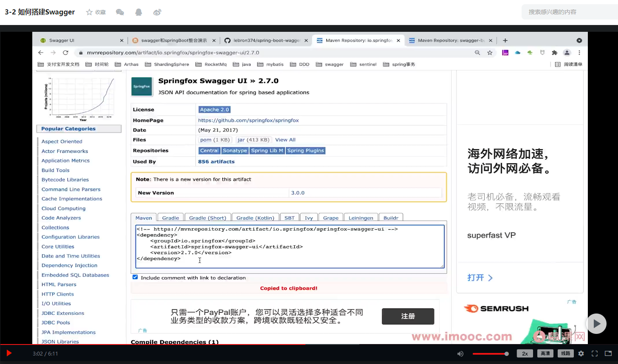The height and width of the screenshot is (364, 618).
Task: Switch to the lebron374/spring-boot-swagger GitHub tab
Action: point(266,40)
